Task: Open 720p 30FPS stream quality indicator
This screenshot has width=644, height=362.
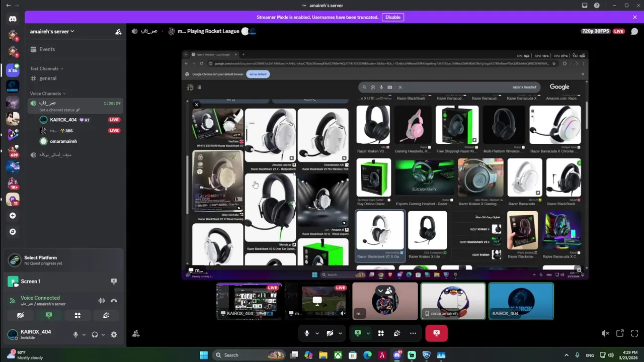Action: (595, 31)
